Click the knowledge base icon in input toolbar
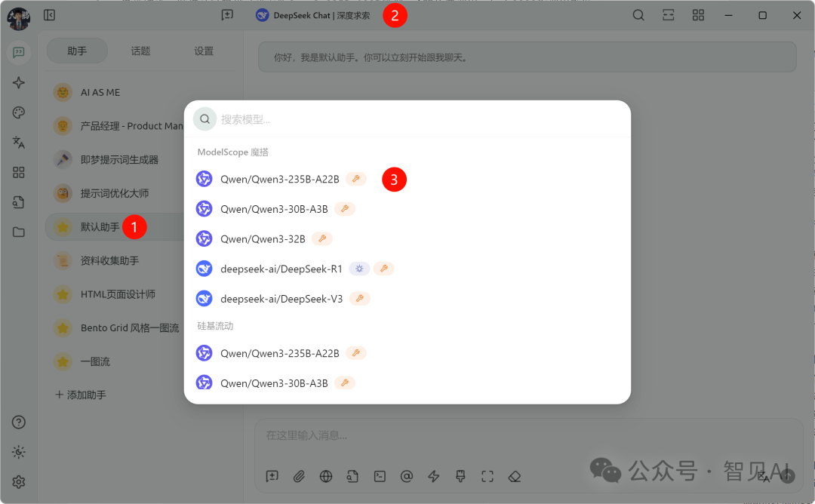The height and width of the screenshot is (504, 815). pos(353,476)
